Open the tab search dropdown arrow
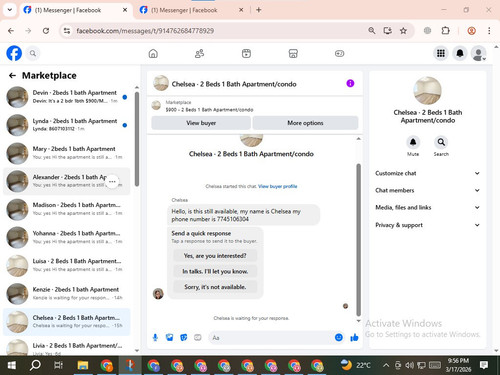The height and width of the screenshot is (375, 500). point(10,10)
